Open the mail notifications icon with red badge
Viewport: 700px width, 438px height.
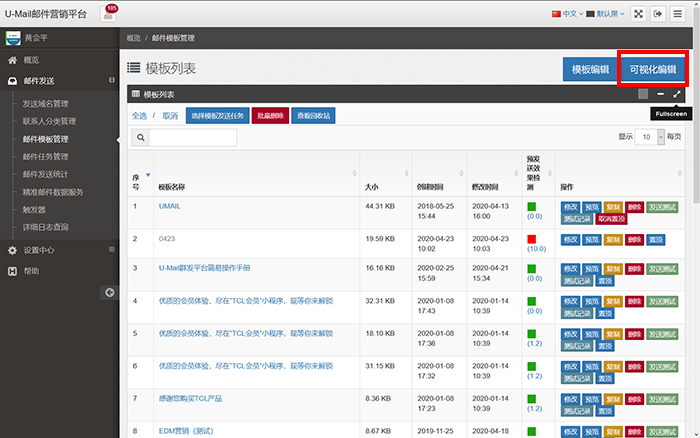coord(108,14)
